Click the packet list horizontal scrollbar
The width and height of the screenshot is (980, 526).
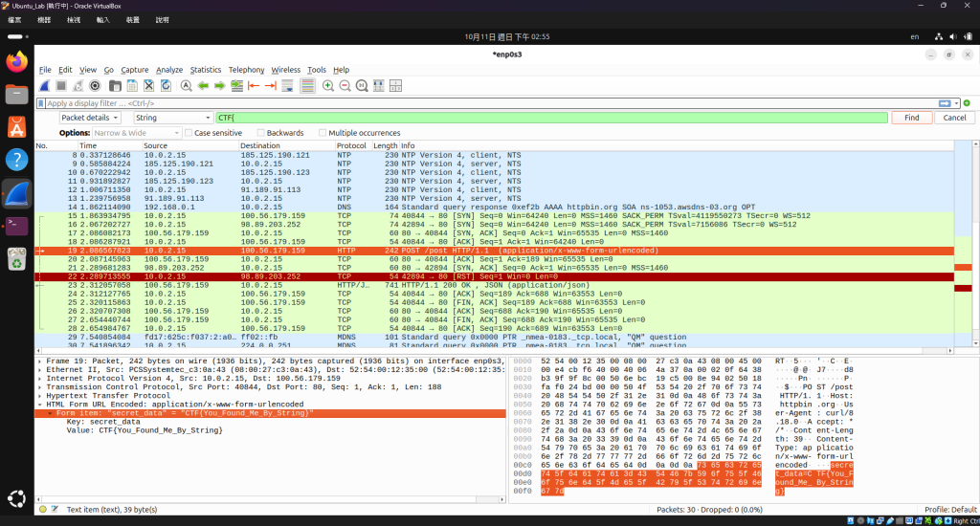[x=494, y=350]
